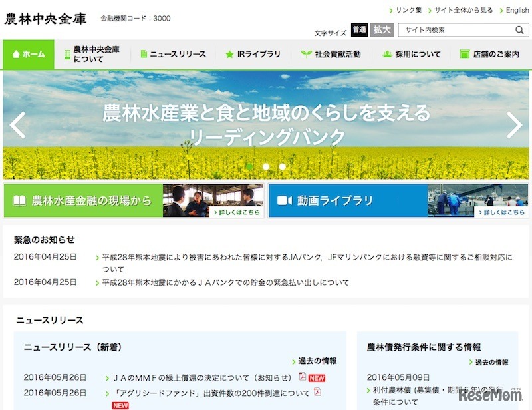Click the NEW badge on the アグリシードファンド item
Screen dimensions: 532x410
(119, 404)
